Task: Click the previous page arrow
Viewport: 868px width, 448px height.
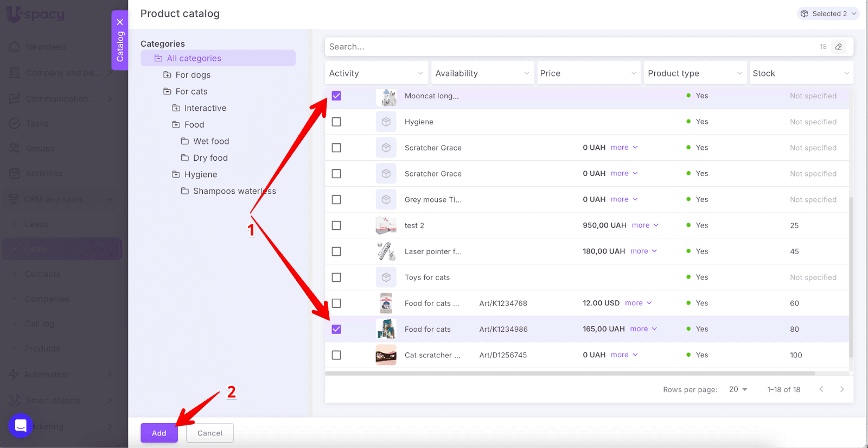Action: click(821, 389)
